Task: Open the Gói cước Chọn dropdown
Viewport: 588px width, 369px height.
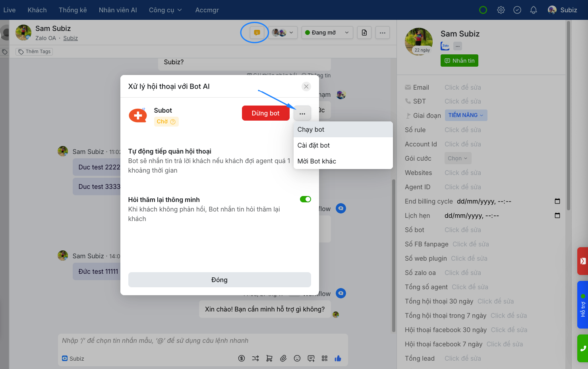Action: tap(457, 158)
